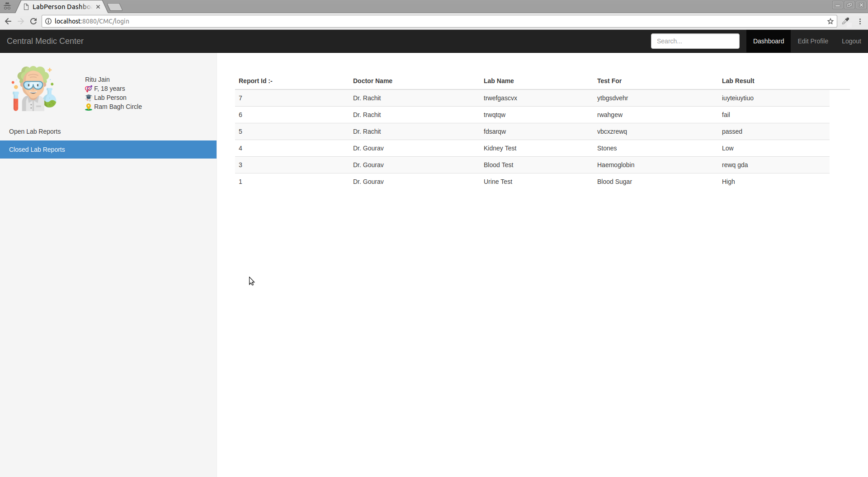Open a new browser tab

pos(115,7)
